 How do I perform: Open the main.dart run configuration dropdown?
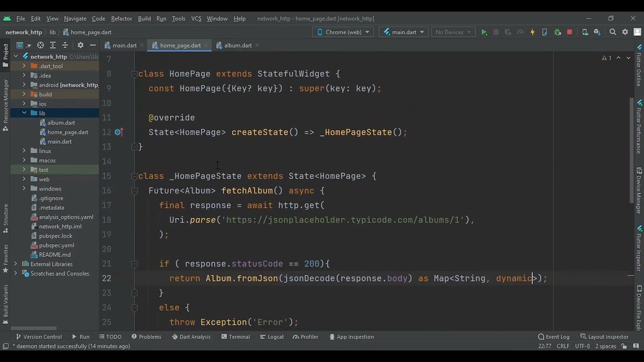point(404,32)
